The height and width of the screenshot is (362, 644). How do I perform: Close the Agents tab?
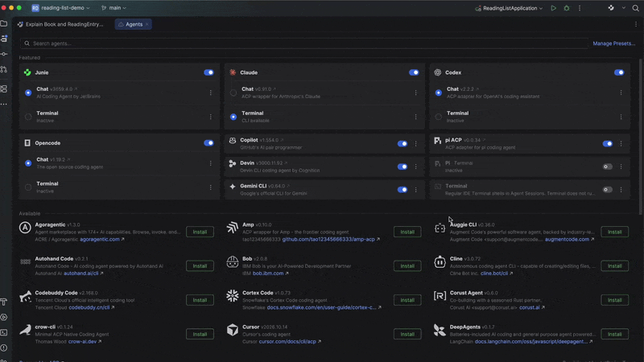click(x=147, y=24)
